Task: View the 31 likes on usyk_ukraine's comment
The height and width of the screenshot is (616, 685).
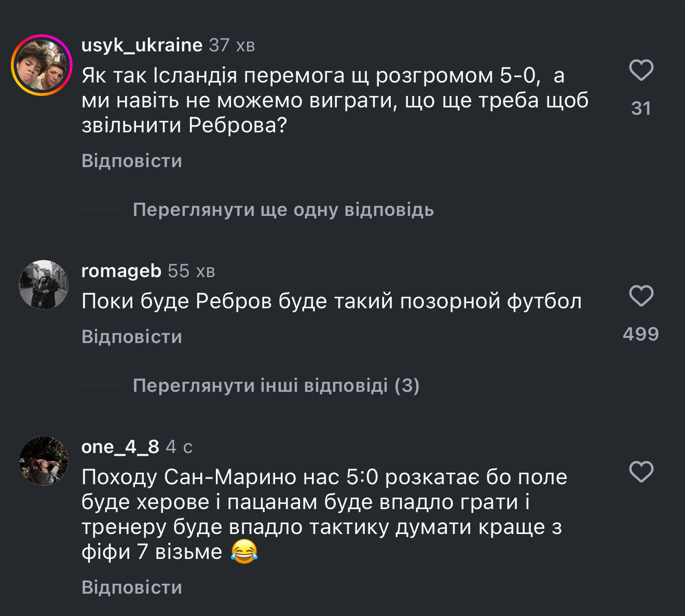Action: click(641, 108)
